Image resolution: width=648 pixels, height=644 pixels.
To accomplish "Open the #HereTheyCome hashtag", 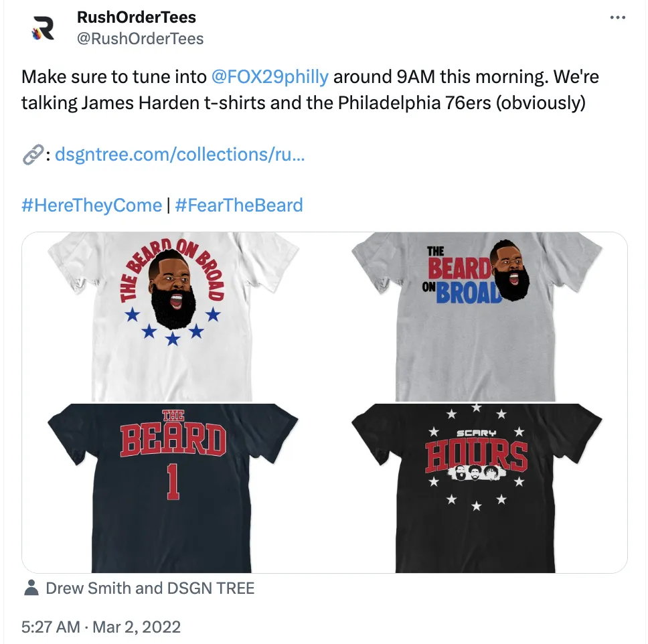I will 92,206.
